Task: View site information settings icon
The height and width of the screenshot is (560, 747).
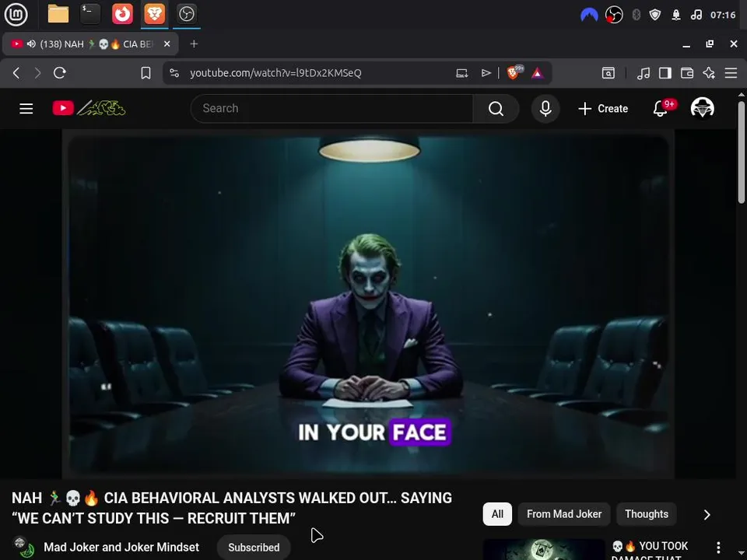Action: (174, 73)
